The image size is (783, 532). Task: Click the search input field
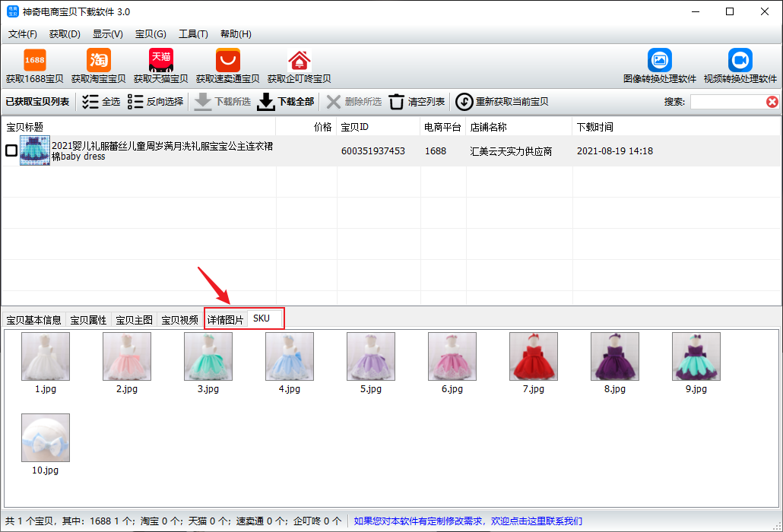(x=728, y=102)
